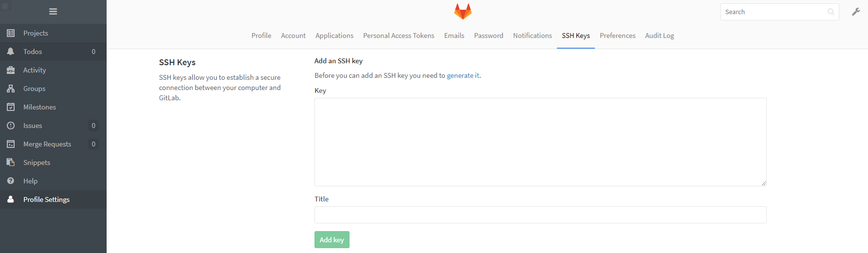
Task: Open Snippets via its sidebar icon
Action: click(x=11, y=163)
